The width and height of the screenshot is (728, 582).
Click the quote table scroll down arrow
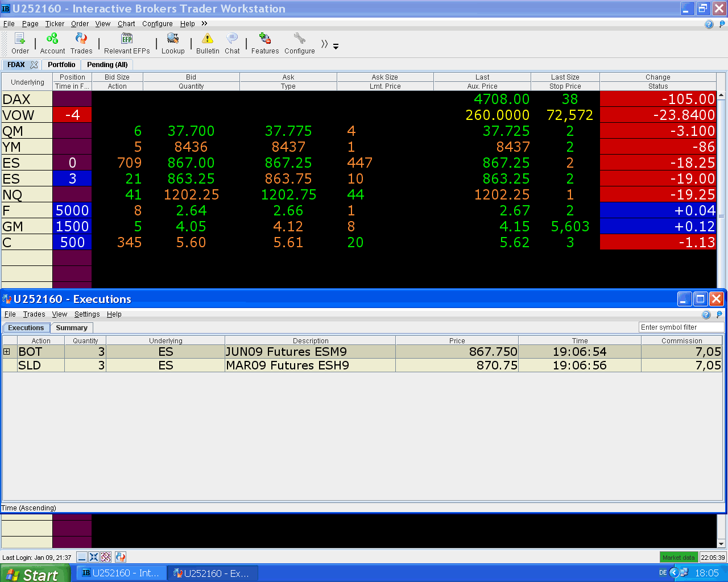click(721, 543)
